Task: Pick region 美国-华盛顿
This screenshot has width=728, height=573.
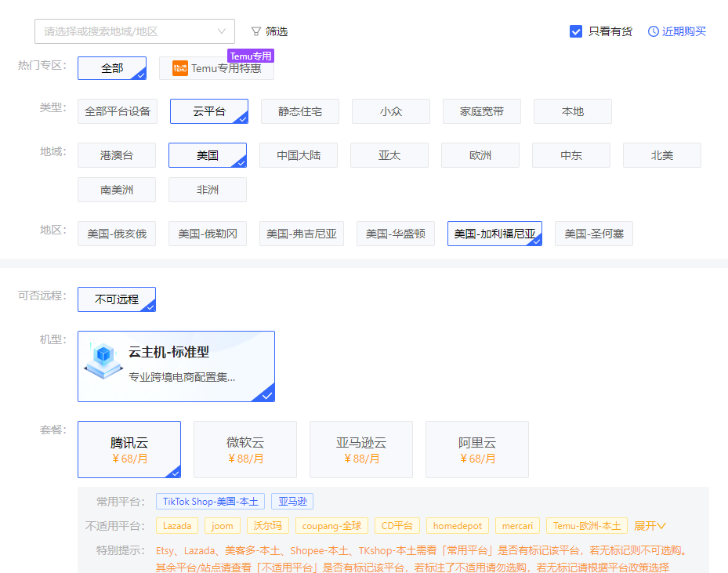Action: pyautogui.click(x=396, y=234)
